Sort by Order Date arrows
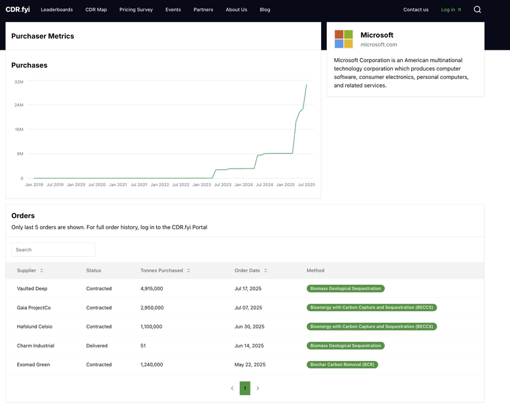The height and width of the screenshot is (420, 510). (x=265, y=270)
